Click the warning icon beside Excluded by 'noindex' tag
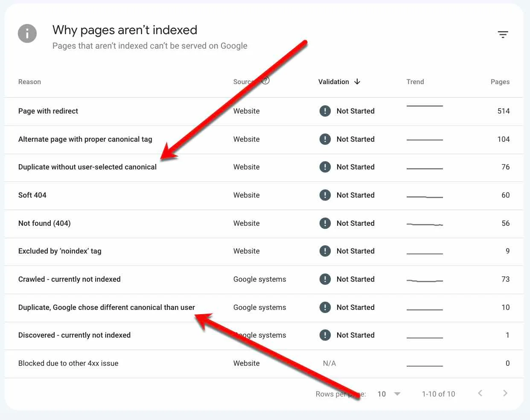This screenshot has height=420, width=530. point(325,251)
